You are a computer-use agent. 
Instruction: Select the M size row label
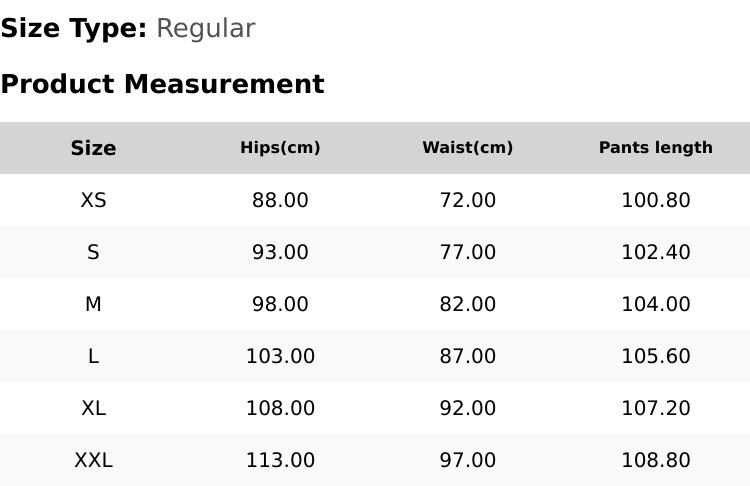(x=93, y=304)
